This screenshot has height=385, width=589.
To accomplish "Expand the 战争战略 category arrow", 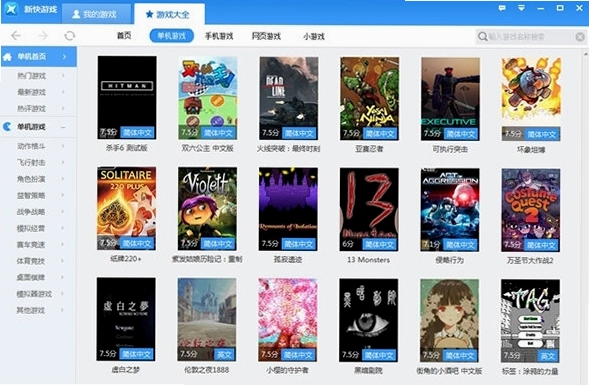I will pos(63,212).
